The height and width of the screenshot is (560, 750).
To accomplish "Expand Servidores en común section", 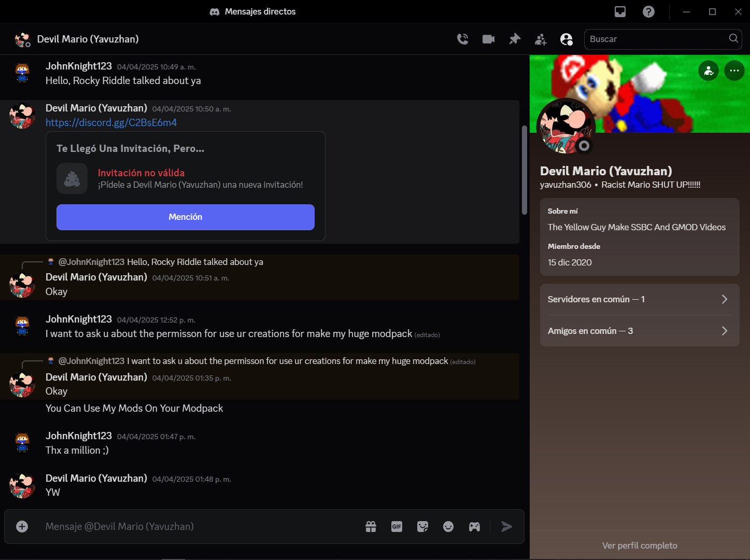I will [639, 299].
